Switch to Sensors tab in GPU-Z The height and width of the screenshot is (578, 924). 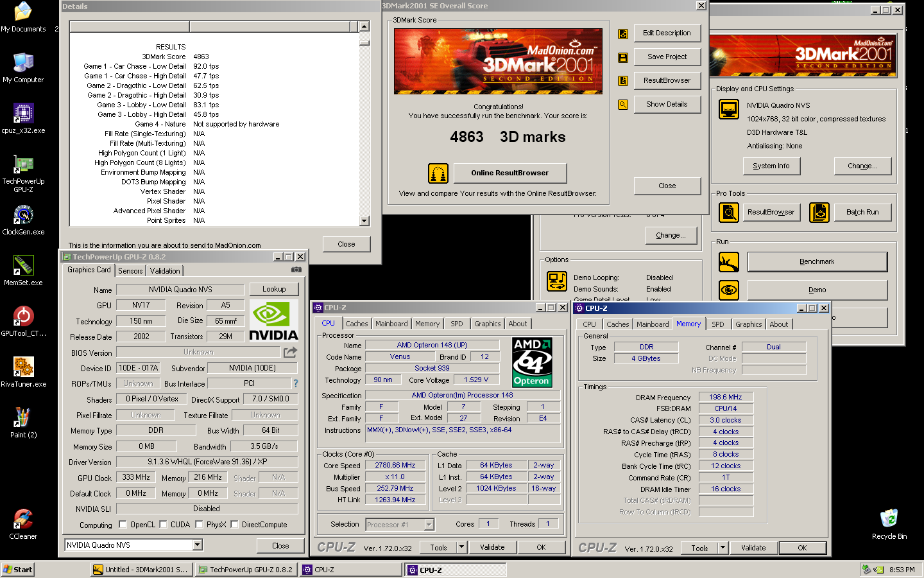pyautogui.click(x=130, y=271)
